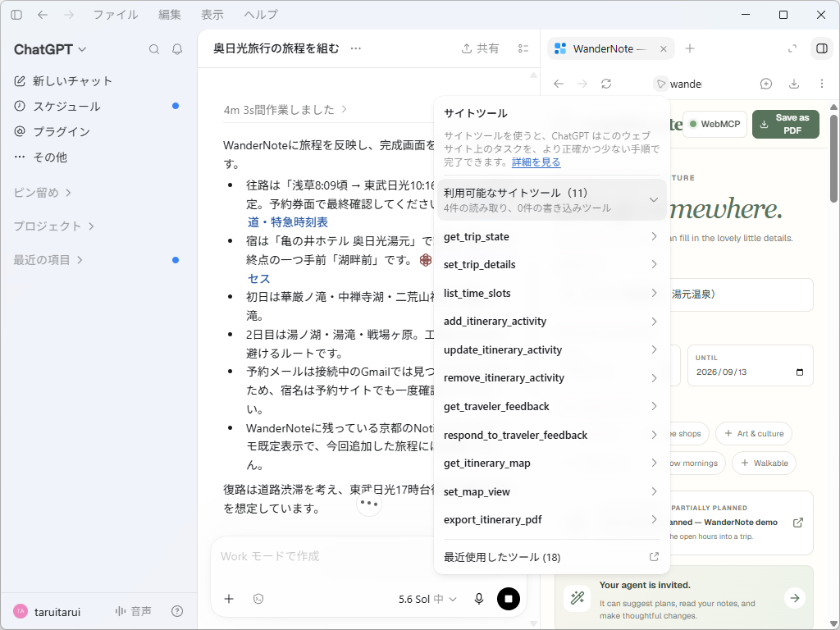Expand the set_map_view tool
840x630 pixels.
tap(552, 491)
